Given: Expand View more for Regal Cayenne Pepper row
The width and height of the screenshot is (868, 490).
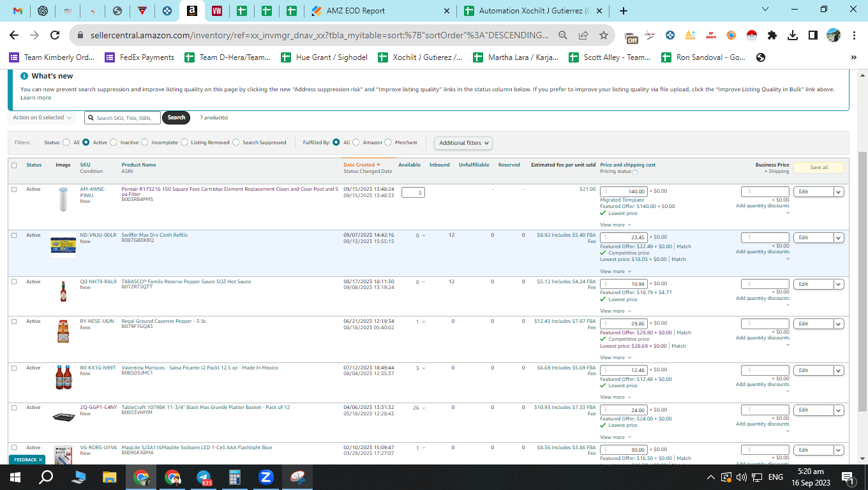Looking at the screenshot, I should (615, 357).
